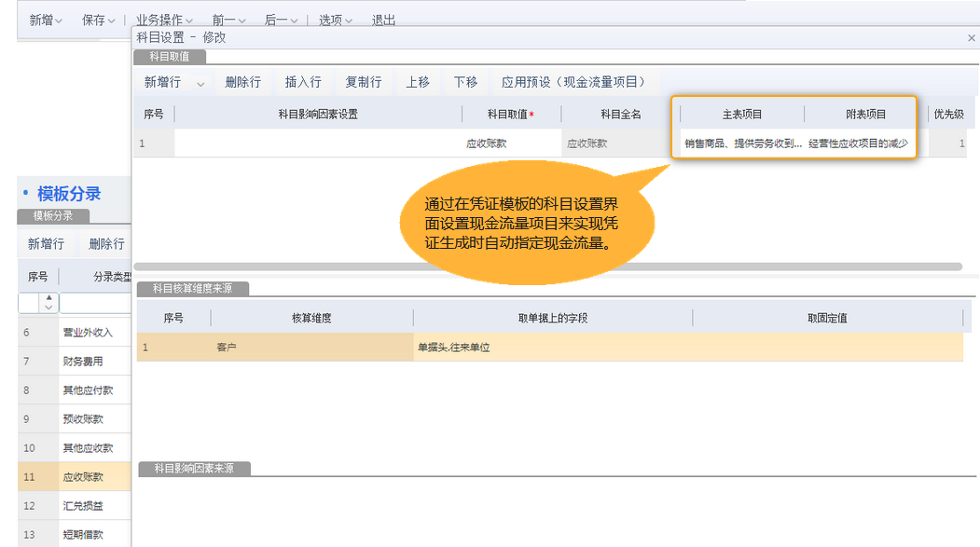
Task: Select row 10 其他应收款
Action: pyautogui.click(x=75, y=447)
